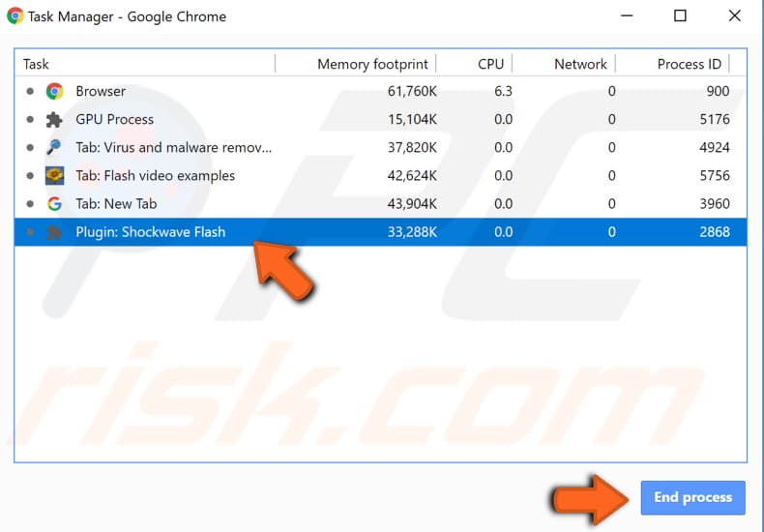Select the Tab: Flash video examples row
764x532 pixels.
[x=380, y=175]
